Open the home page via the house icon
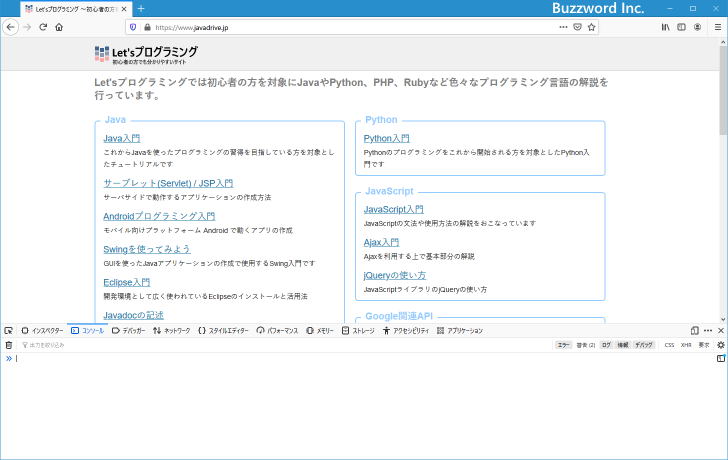This screenshot has width=728, height=460. [x=59, y=27]
